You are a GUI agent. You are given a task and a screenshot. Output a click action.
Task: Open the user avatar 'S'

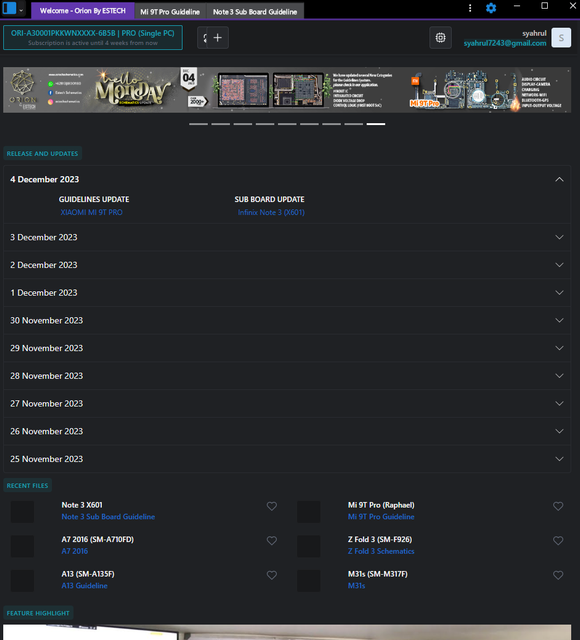561,38
